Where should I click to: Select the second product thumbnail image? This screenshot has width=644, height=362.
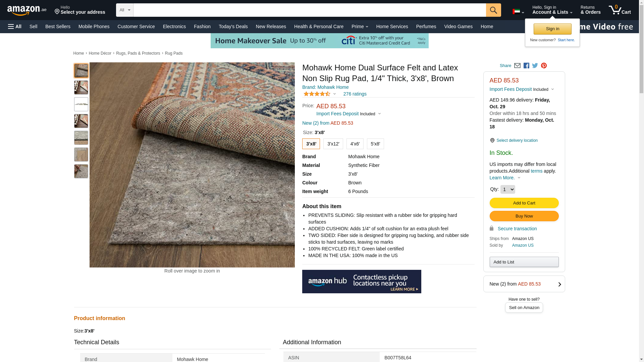click(x=81, y=87)
